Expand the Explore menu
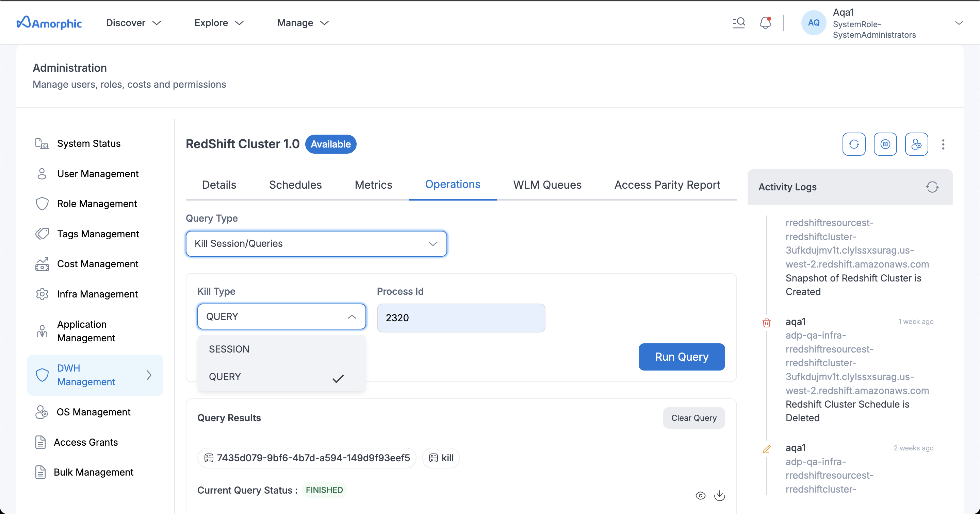Viewport: 980px width, 514px height. tap(219, 23)
